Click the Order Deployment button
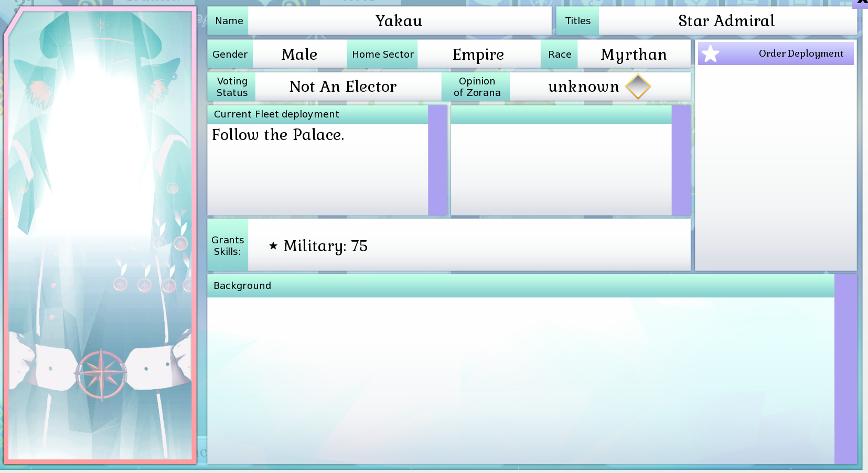 775,53
